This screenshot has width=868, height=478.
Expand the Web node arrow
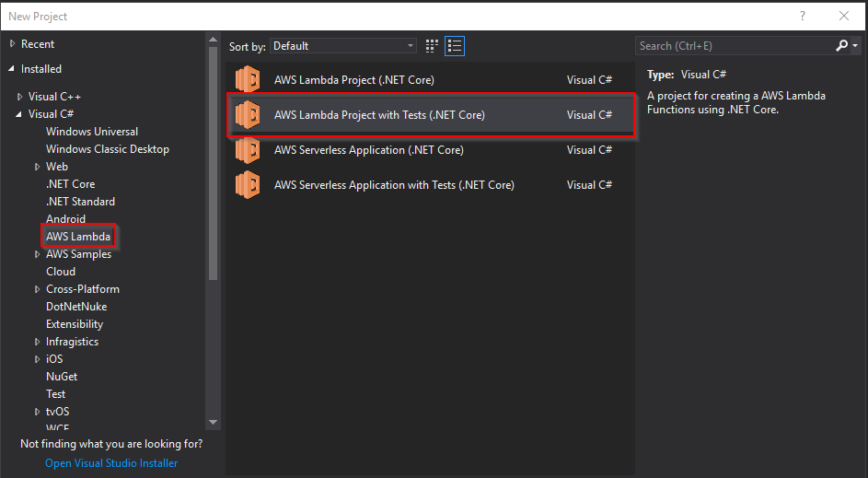pyautogui.click(x=37, y=167)
